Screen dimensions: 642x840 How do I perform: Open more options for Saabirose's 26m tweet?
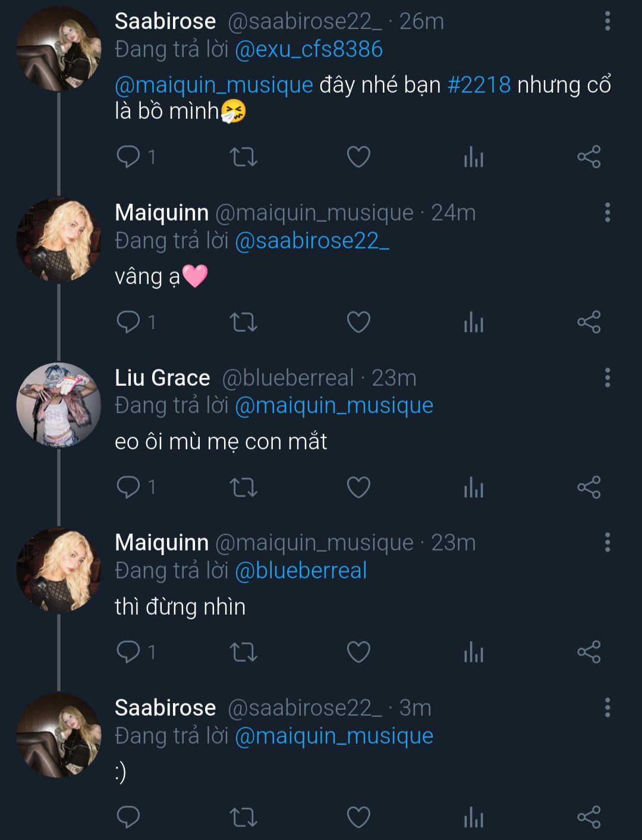pyautogui.click(x=607, y=21)
